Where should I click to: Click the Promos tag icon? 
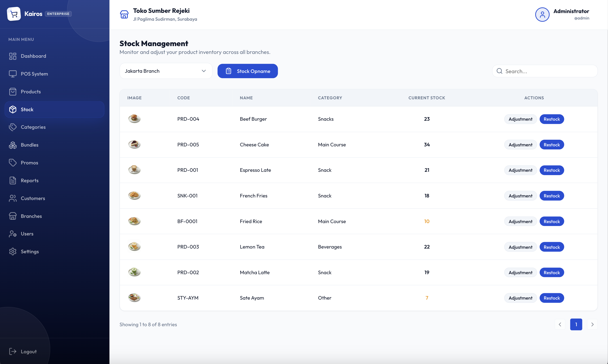click(x=13, y=163)
